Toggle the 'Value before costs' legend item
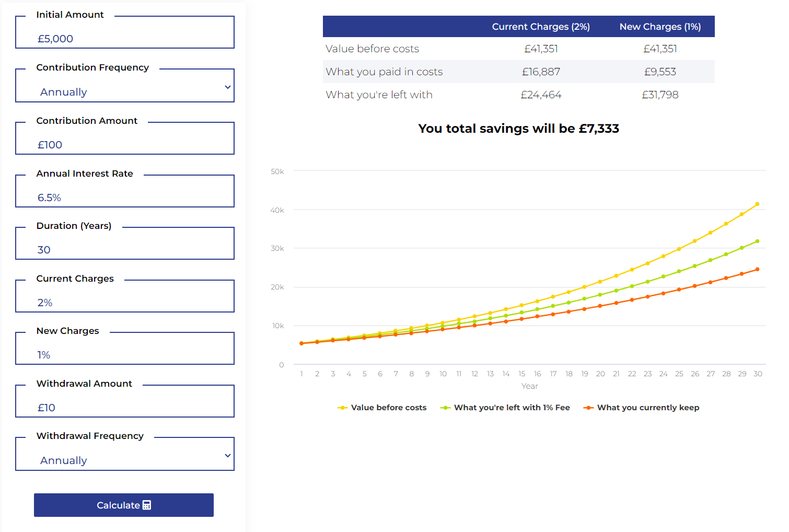789x532 pixels. pyautogui.click(x=382, y=408)
